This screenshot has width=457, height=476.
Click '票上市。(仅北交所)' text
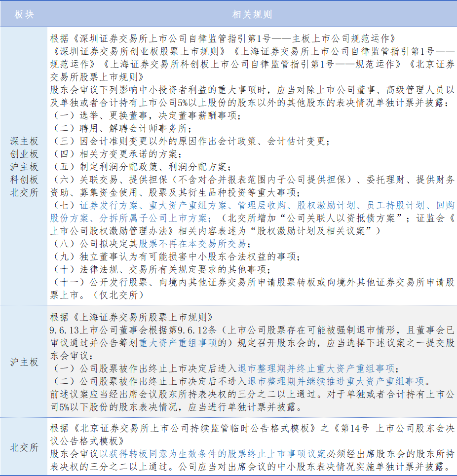tap(97, 295)
